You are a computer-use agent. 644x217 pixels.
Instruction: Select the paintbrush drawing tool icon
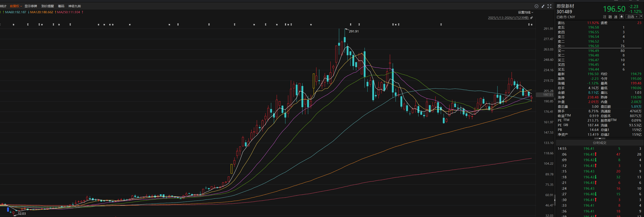543,6
